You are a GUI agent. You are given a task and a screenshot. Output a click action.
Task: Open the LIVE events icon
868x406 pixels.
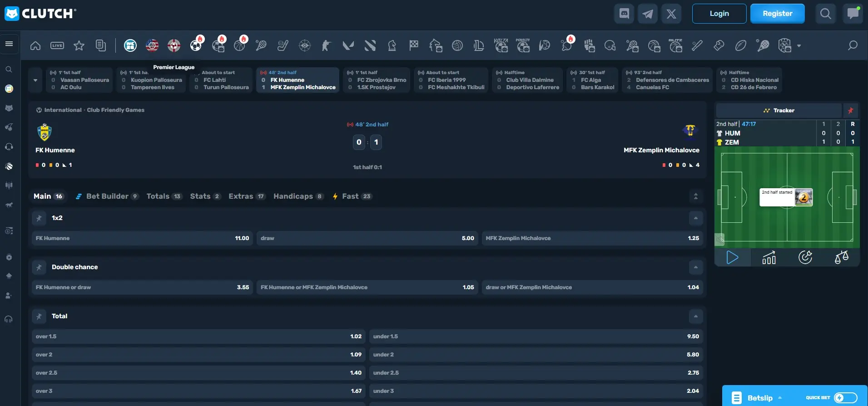pyautogui.click(x=57, y=45)
